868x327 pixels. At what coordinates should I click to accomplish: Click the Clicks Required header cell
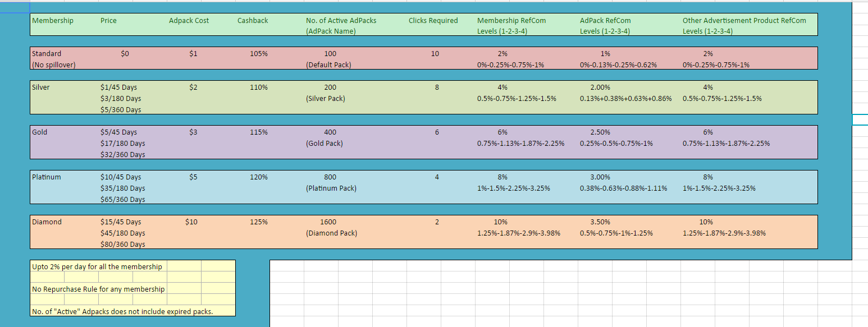[433, 20]
